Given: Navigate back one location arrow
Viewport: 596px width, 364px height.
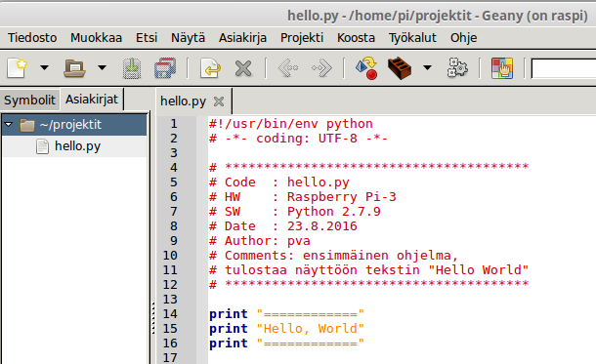Looking at the screenshot, I should point(288,68).
